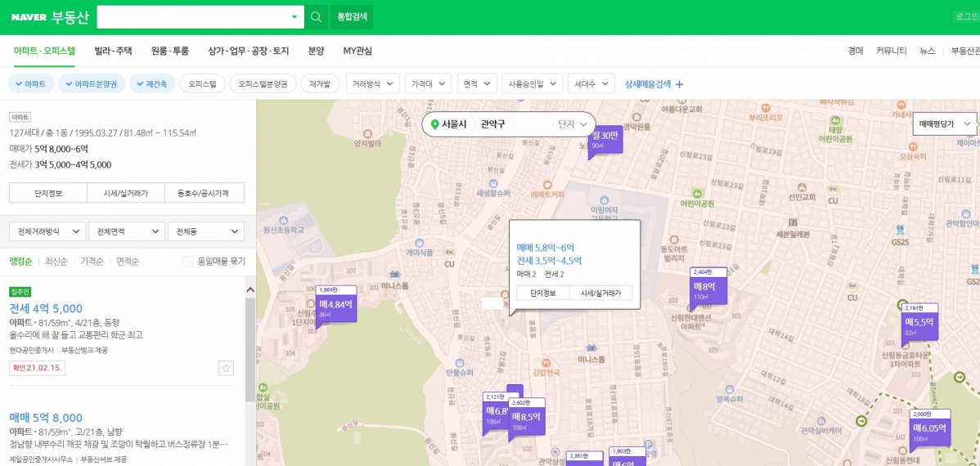
Task: Open the 전체면적 dropdown
Action: point(127,231)
